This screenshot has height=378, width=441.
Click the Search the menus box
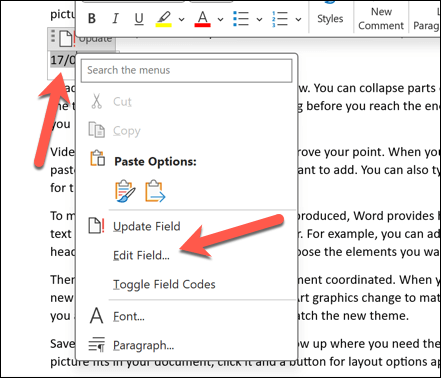187,70
